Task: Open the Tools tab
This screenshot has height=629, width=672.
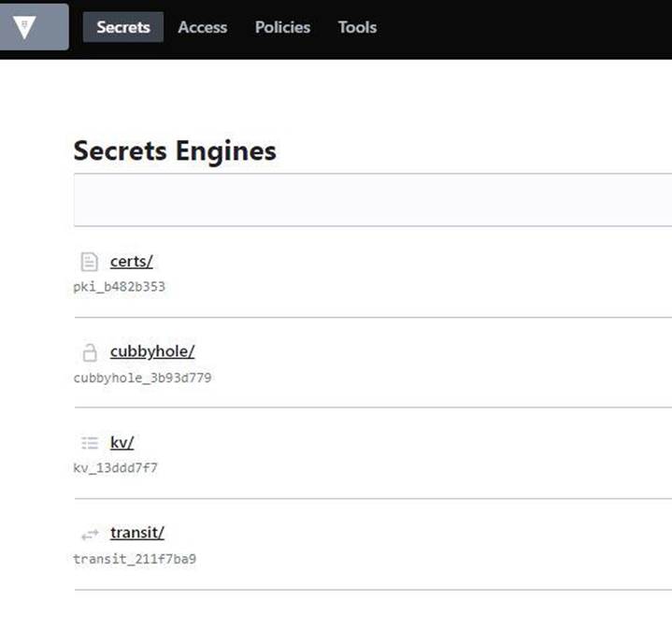Action: click(357, 27)
